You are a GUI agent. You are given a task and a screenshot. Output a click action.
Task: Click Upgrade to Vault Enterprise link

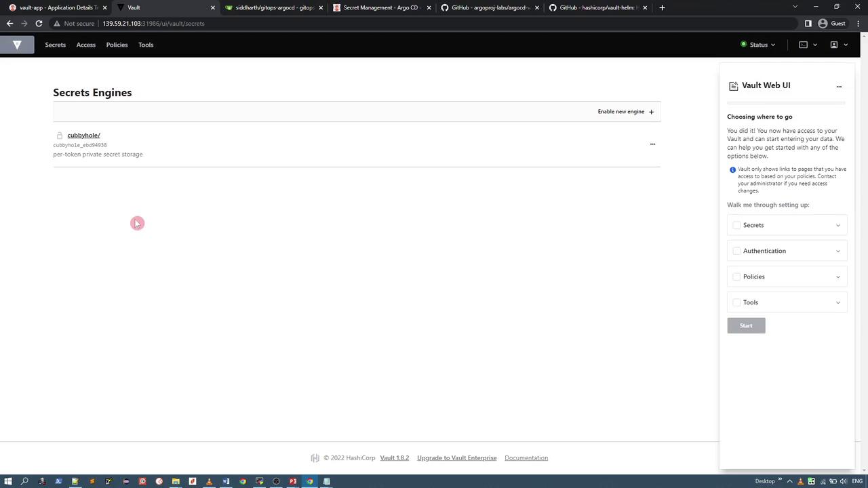pos(457,458)
